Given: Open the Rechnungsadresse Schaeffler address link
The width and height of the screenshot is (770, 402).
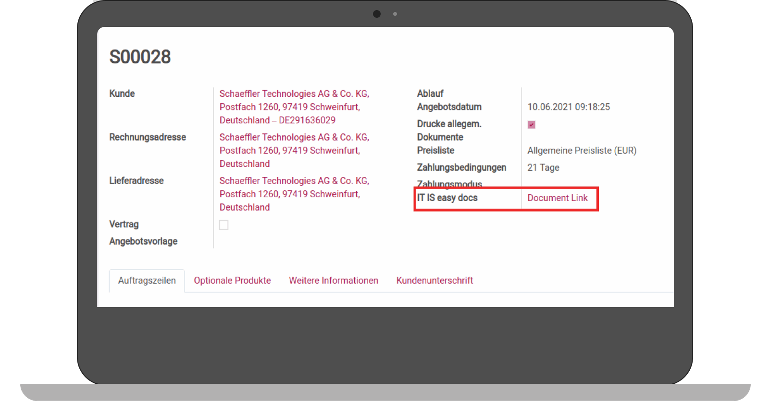Looking at the screenshot, I should 294,137.
